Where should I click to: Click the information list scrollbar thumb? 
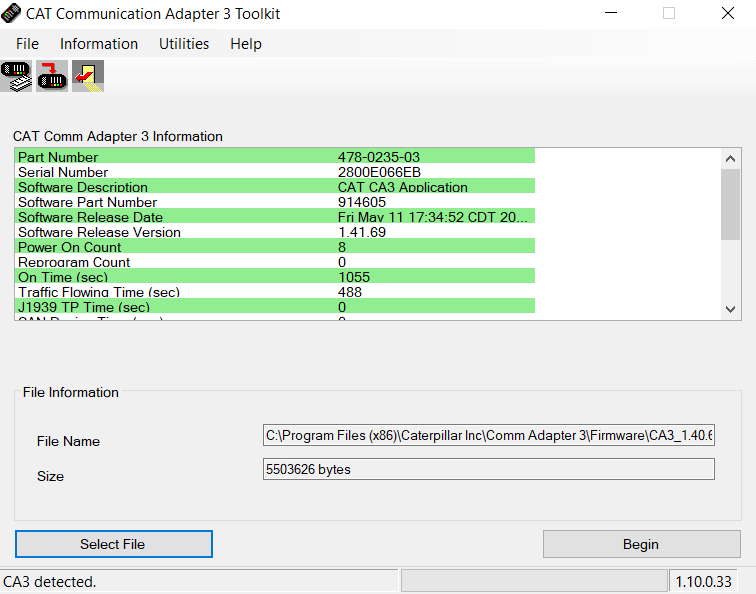tap(730, 204)
